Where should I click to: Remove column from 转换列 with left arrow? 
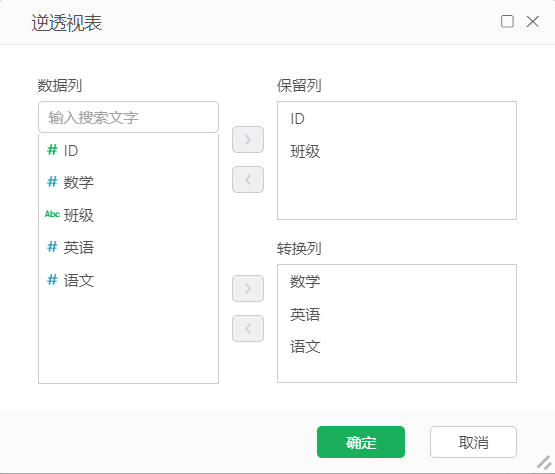point(248,329)
